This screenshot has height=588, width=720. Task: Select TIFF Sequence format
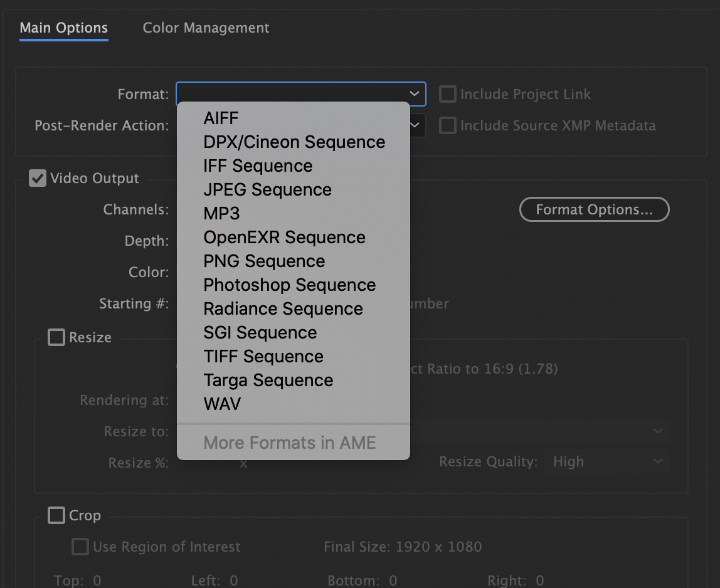(263, 356)
